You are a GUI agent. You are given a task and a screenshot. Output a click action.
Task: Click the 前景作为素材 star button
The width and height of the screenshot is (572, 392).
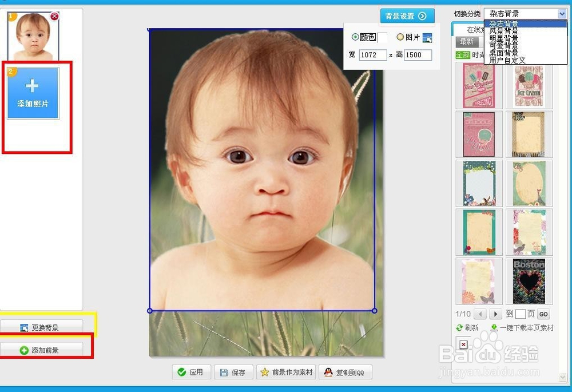click(286, 372)
